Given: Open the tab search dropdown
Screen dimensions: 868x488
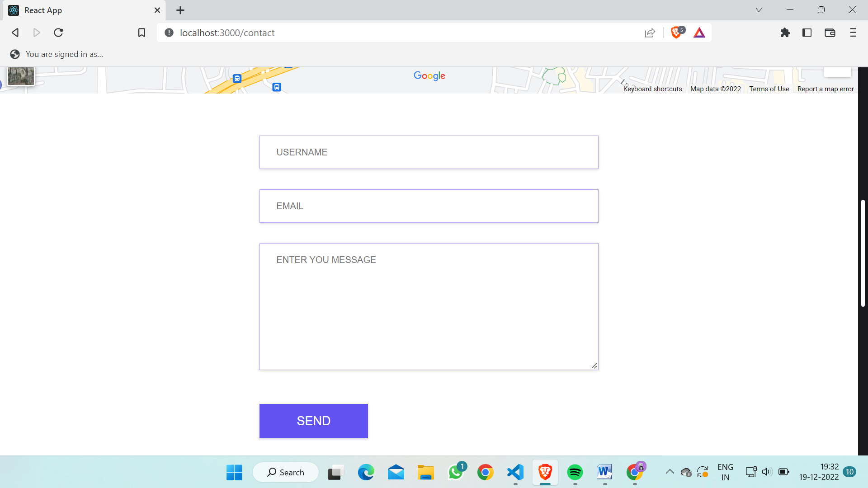Looking at the screenshot, I should [759, 9].
